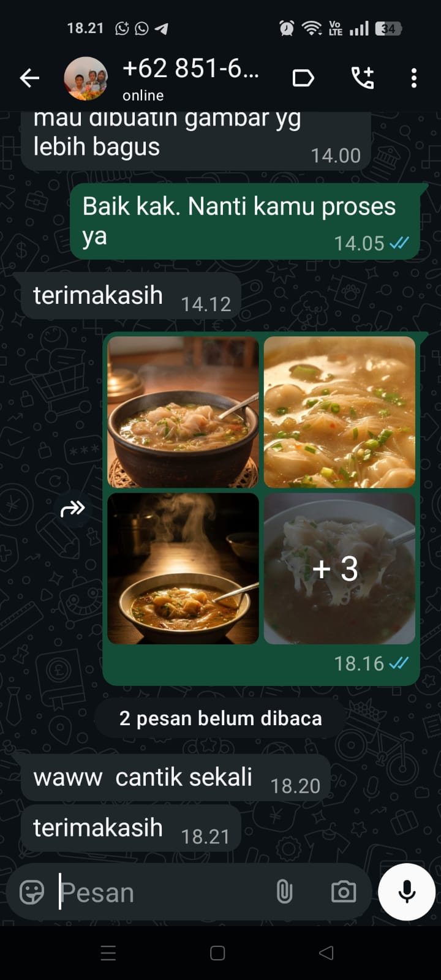Open the emoji sticker picker

(x=32, y=892)
